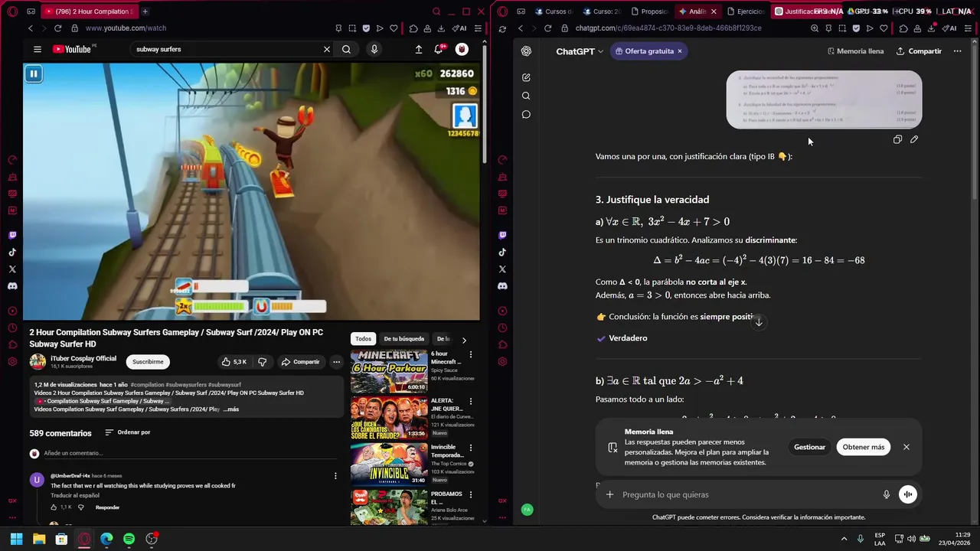Screen dimensions: 980x551
Task: Add attachment with plus in ChatGPT composer
Action: (610, 494)
